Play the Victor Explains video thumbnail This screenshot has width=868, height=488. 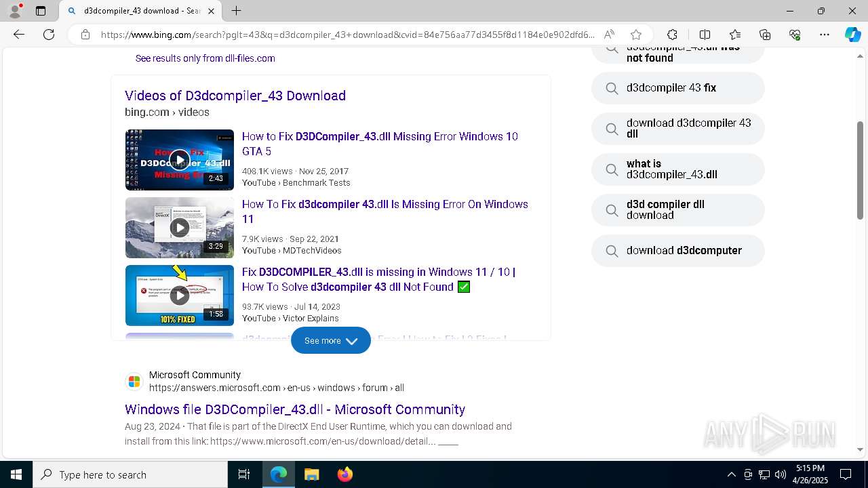[180, 296]
